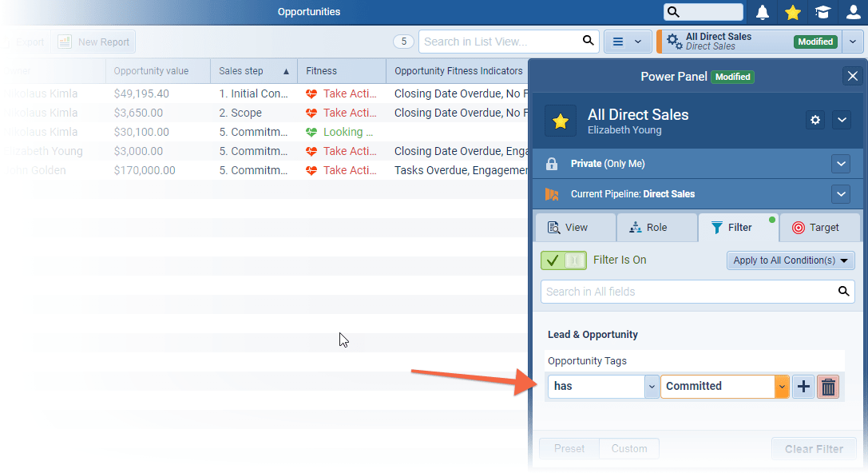Screen dimensions: 868x473
Task: Toggle the Filter Is On switch
Action: [x=563, y=260]
